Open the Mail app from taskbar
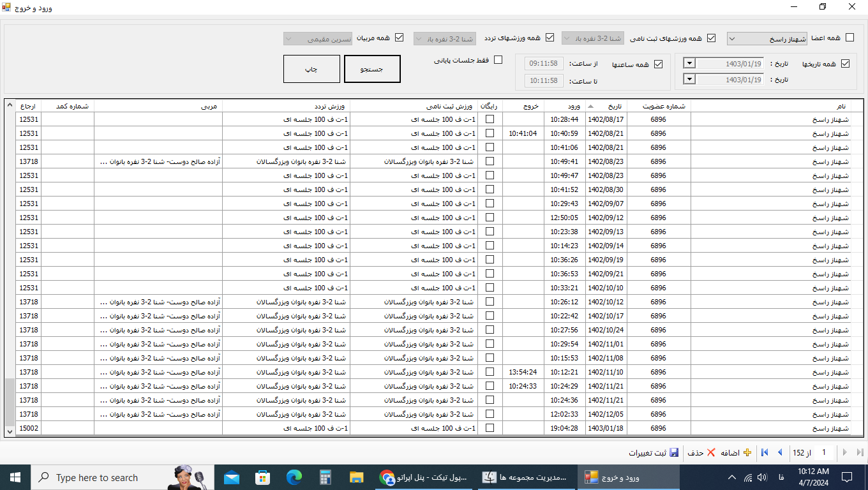 (x=231, y=477)
